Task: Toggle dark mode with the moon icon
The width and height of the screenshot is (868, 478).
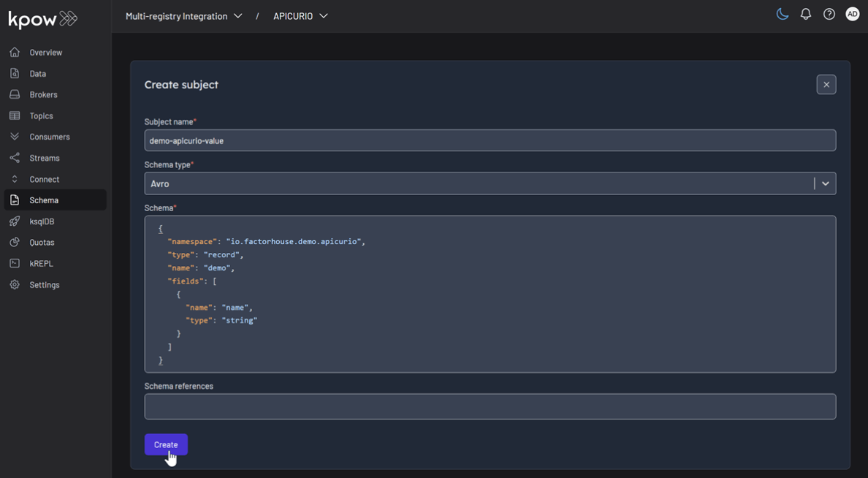Action: point(782,13)
